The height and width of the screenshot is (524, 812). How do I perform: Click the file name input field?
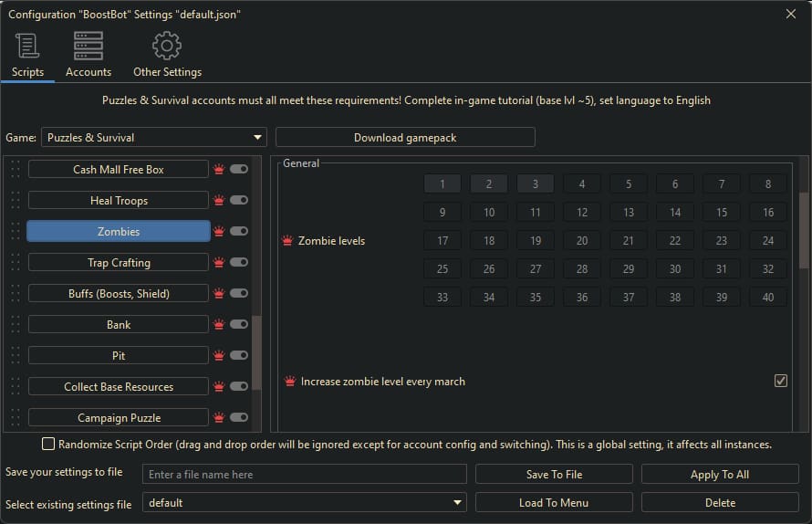(305, 474)
